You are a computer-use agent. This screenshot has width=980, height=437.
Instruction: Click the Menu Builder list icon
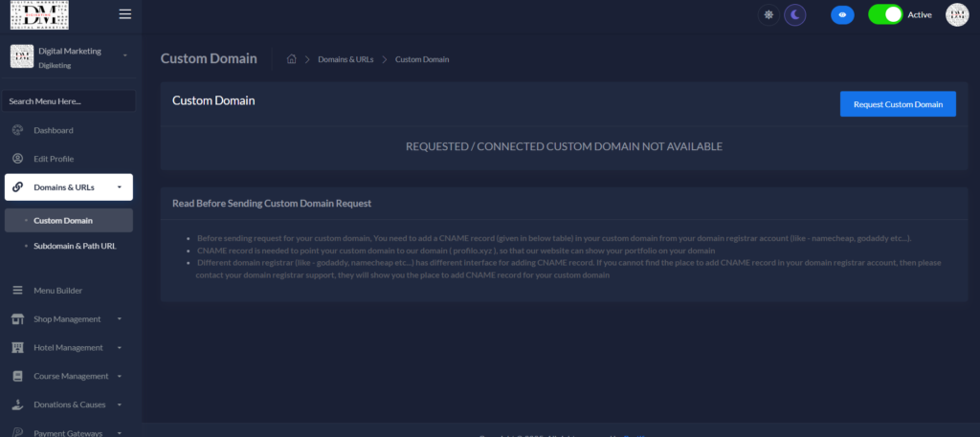pyautogui.click(x=17, y=291)
